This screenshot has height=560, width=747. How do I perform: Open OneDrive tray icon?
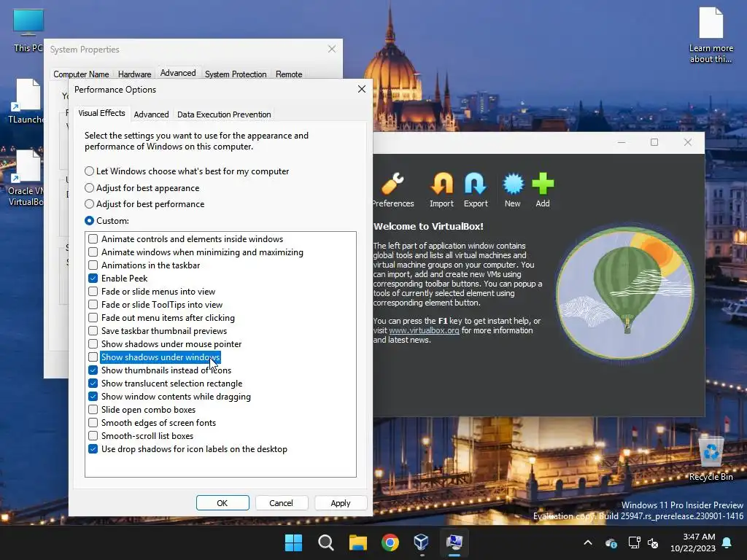coord(611,542)
